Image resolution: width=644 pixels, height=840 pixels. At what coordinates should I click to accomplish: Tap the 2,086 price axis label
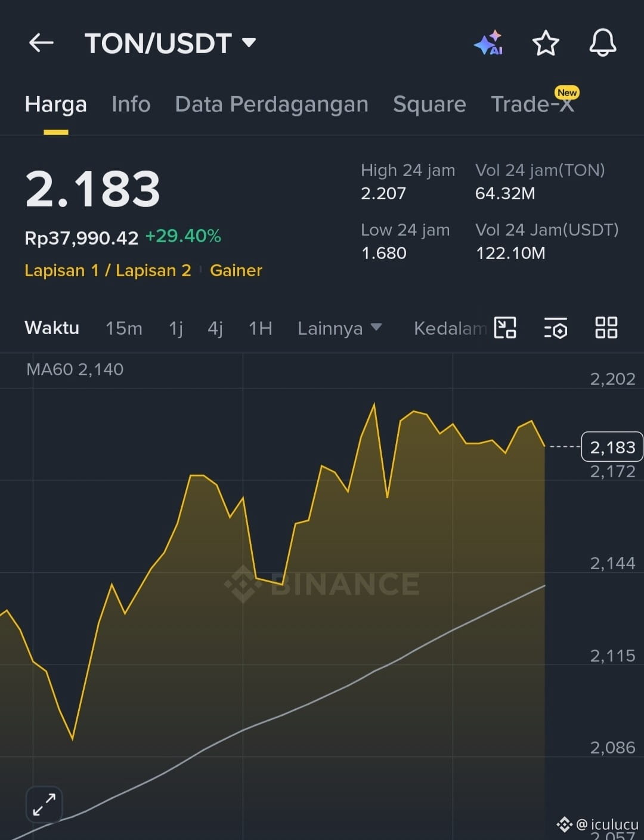(612, 748)
